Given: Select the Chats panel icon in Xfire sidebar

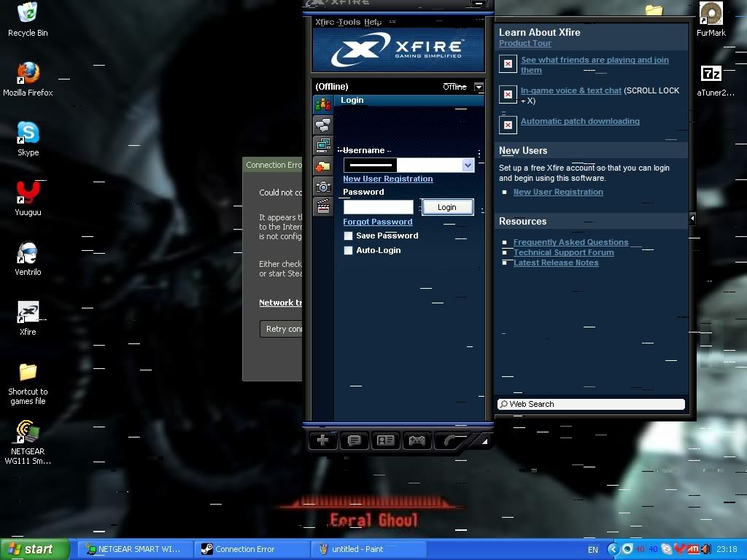Looking at the screenshot, I should 322,124.
